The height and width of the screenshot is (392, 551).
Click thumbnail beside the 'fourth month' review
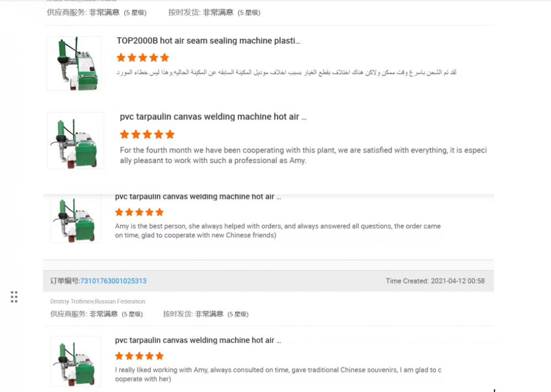click(75, 141)
